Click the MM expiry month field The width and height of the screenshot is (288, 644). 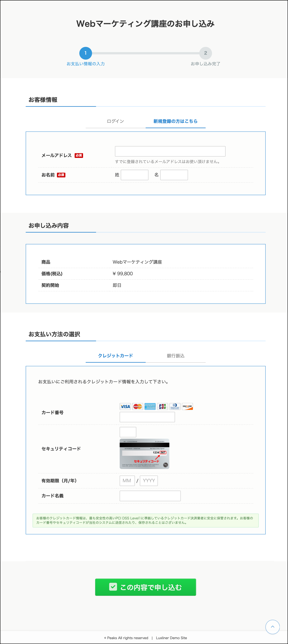tap(127, 480)
